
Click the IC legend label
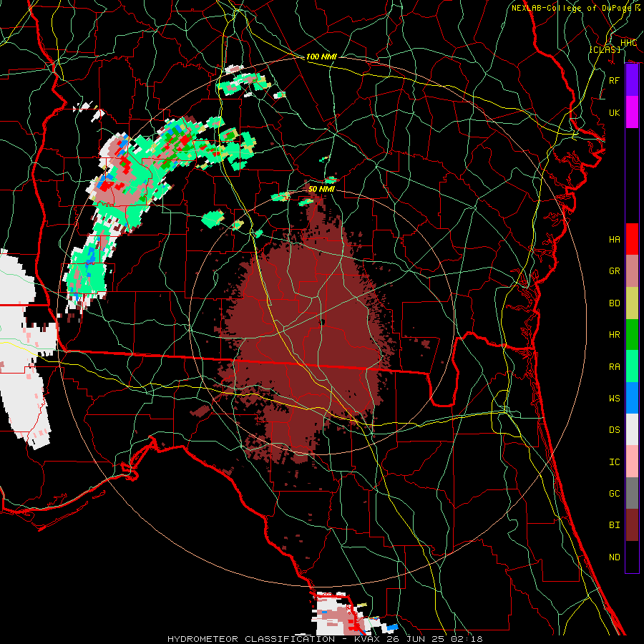614,462
